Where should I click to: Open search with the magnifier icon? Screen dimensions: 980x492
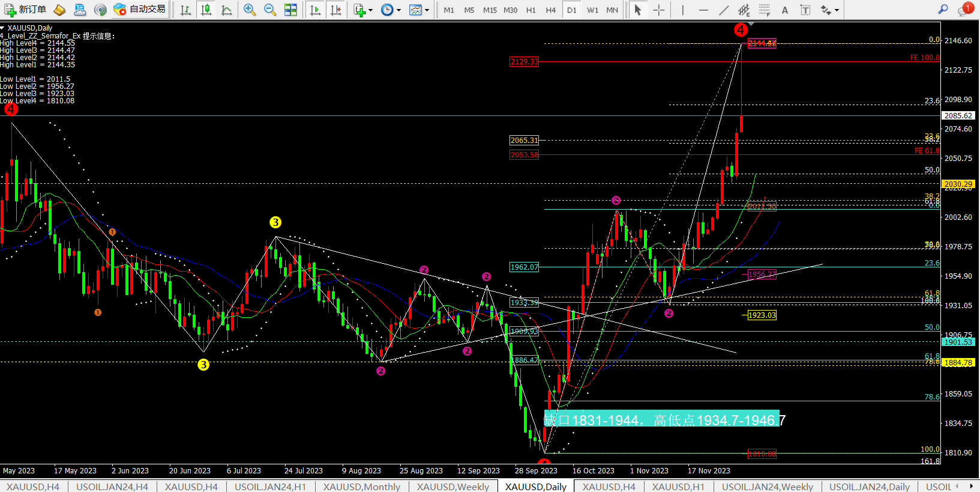coord(943,10)
